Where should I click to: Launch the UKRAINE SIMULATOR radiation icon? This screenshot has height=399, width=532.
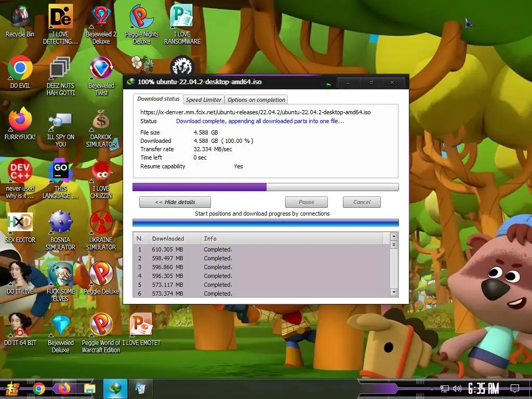tap(101, 231)
